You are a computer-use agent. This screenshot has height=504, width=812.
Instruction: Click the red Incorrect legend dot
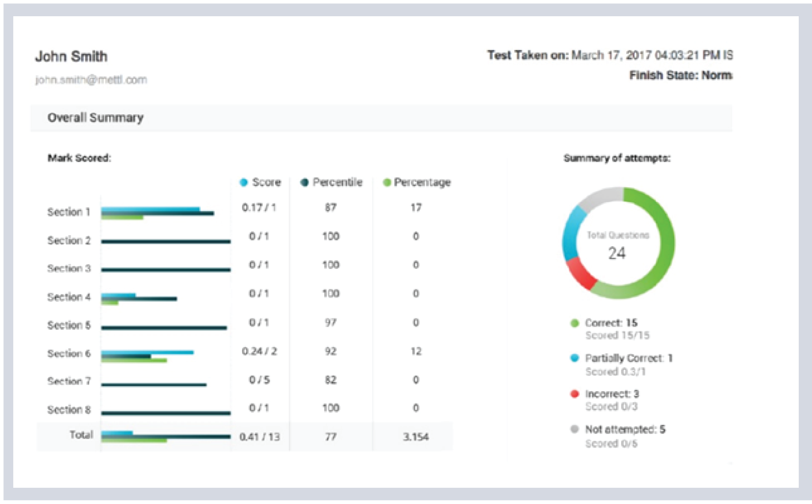(x=575, y=394)
